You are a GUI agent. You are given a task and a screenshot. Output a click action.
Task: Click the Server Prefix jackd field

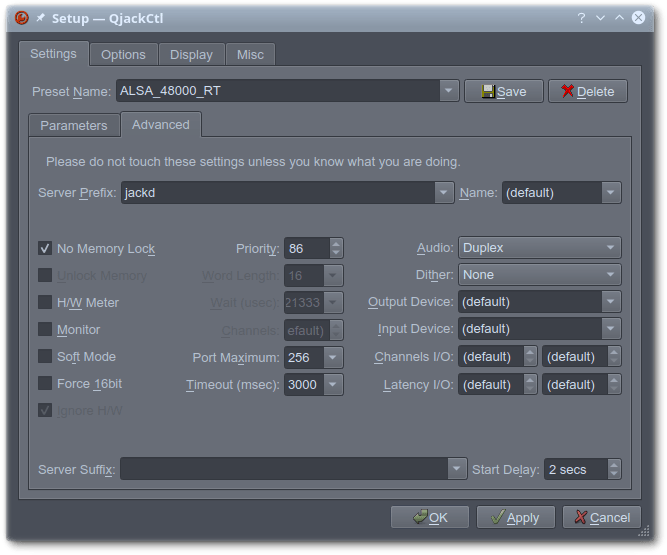pos(278,193)
